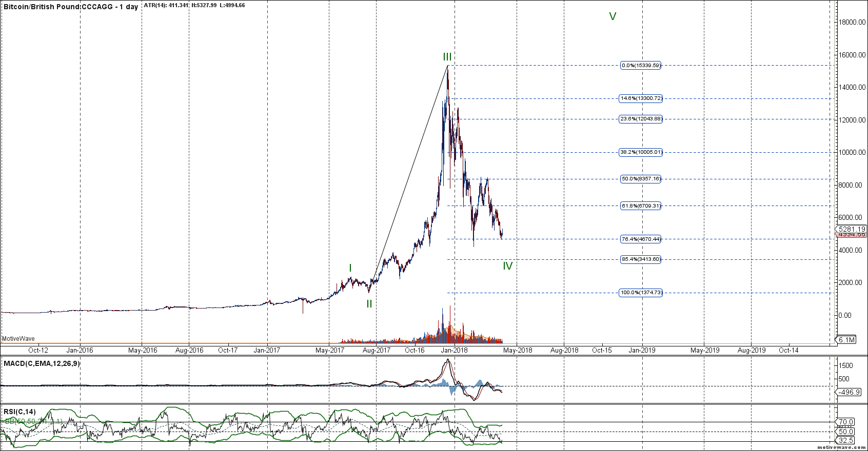Click the 76.4%(4670.44) Fibonacci label
Viewport: 868px width, 451px height.
641,239
